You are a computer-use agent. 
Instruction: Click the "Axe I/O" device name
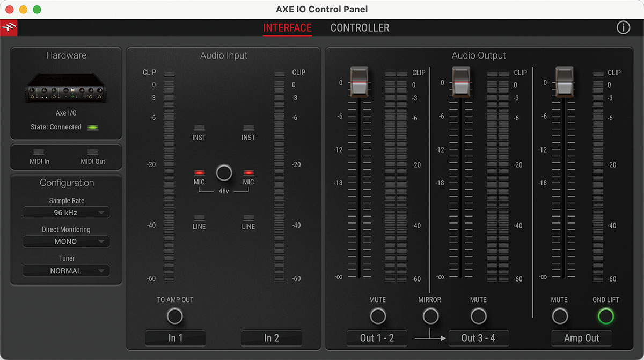pos(67,113)
